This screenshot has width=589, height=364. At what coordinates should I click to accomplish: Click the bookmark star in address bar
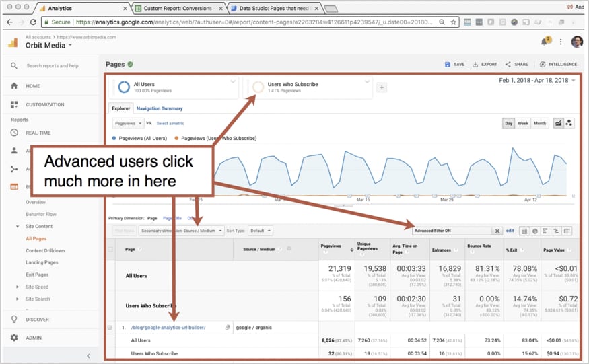click(x=454, y=22)
